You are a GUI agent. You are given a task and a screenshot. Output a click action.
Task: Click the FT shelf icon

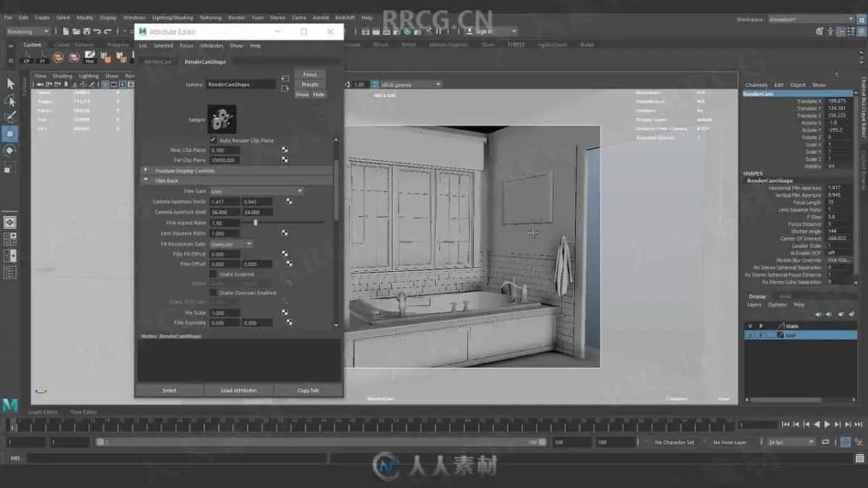pos(43,58)
